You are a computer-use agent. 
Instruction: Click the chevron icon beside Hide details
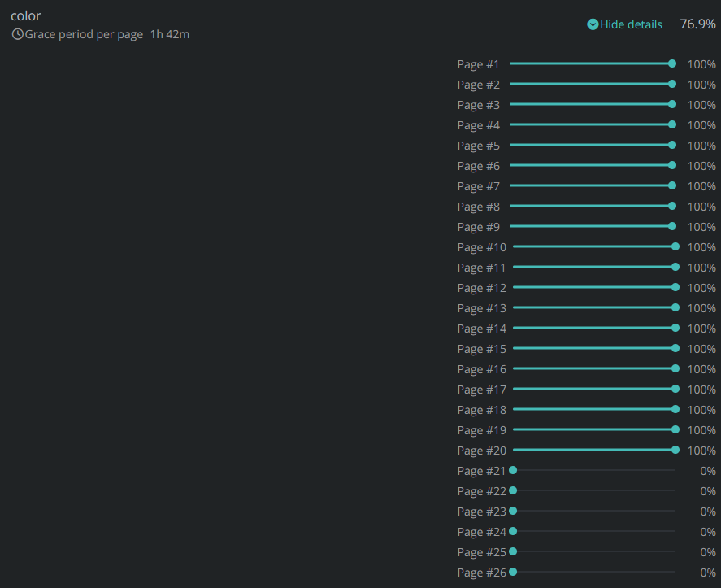[593, 24]
